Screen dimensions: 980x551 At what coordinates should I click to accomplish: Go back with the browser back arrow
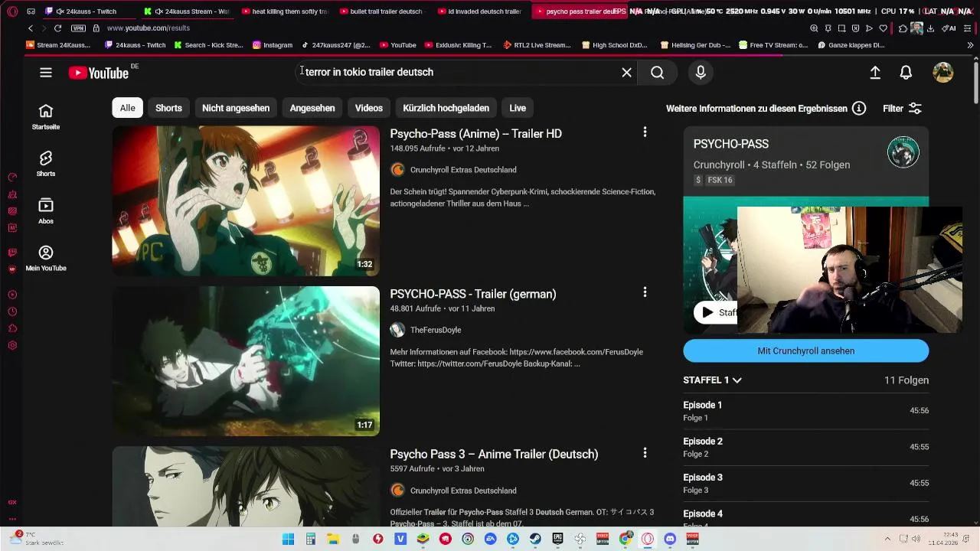(31, 28)
